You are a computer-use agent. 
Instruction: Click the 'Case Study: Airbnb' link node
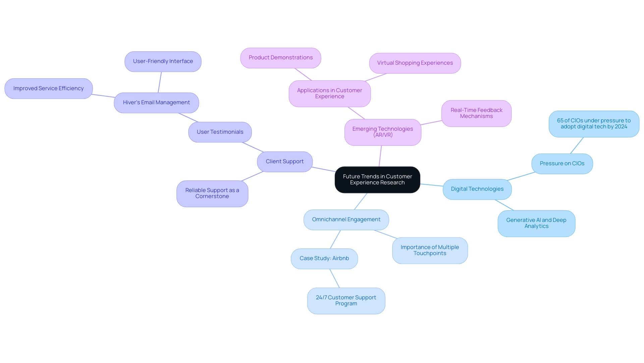[324, 258]
